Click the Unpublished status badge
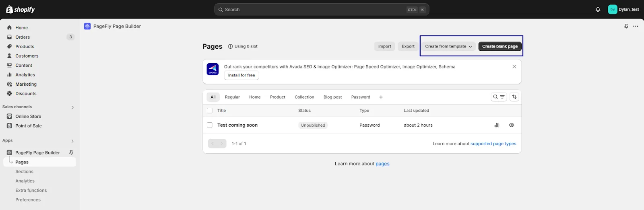The width and height of the screenshot is (644, 210). (313, 125)
